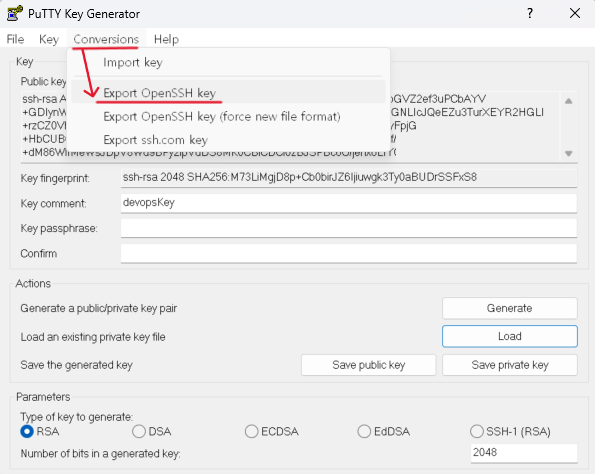Click the Load button

pyautogui.click(x=510, y=336)
